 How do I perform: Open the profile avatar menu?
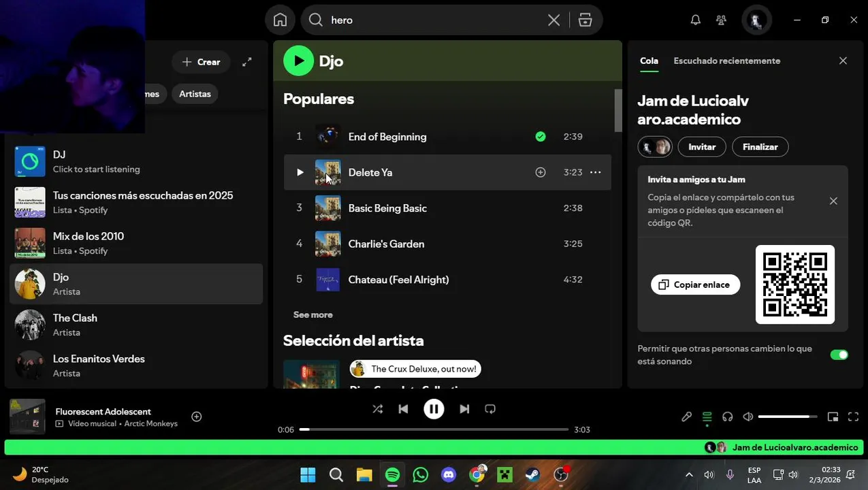tap(756, 20)
